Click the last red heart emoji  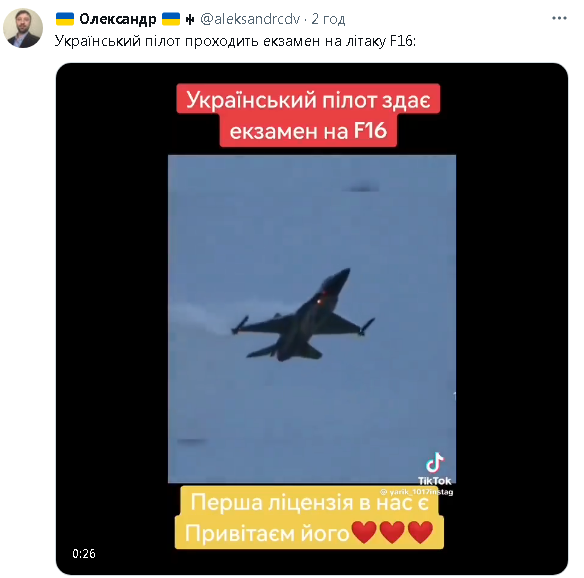tap(420, 532)
